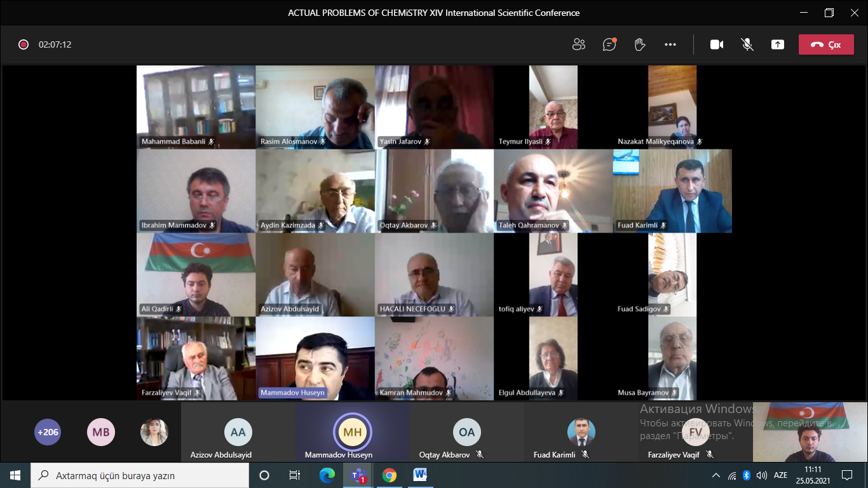Select Fuad Karimli's video tile
This screenshot has height=488, width=868.
[672, 191]
